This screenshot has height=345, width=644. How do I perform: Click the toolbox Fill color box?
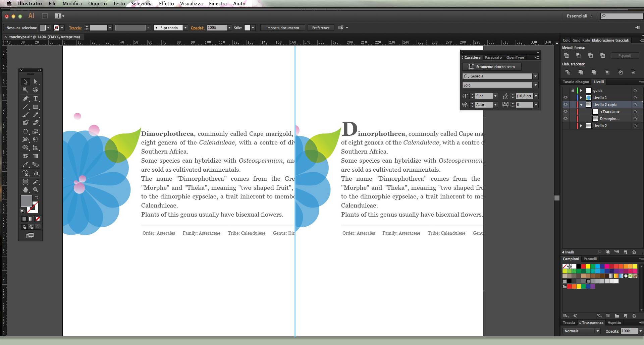(26, 201)
